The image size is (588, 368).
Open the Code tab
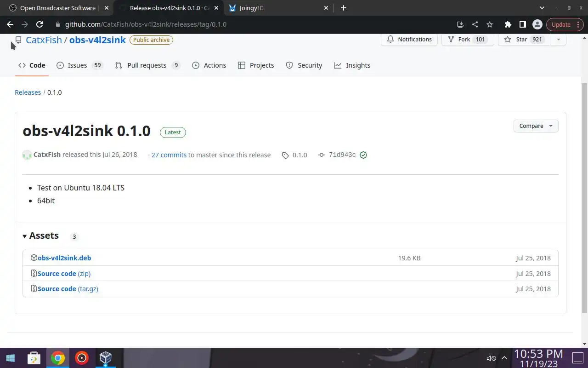(32, 65)
